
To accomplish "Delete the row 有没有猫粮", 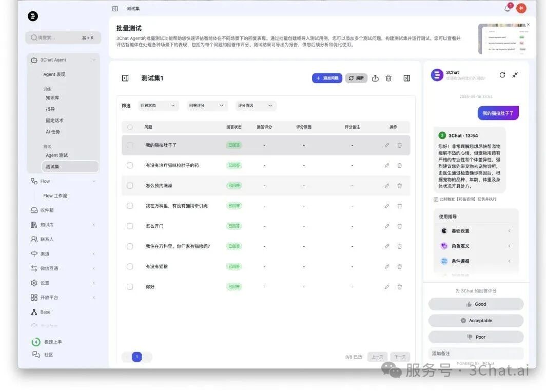I will (x=399, y=266).
